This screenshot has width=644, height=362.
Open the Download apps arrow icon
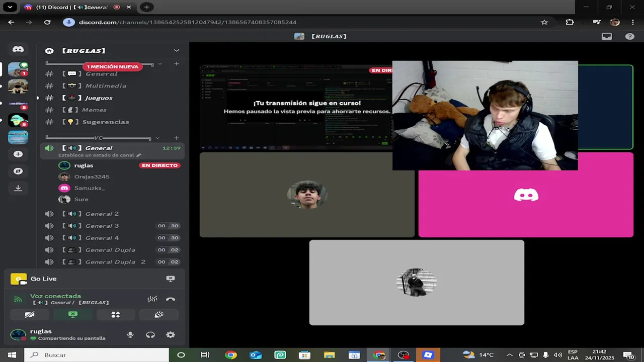coord(18,188)
